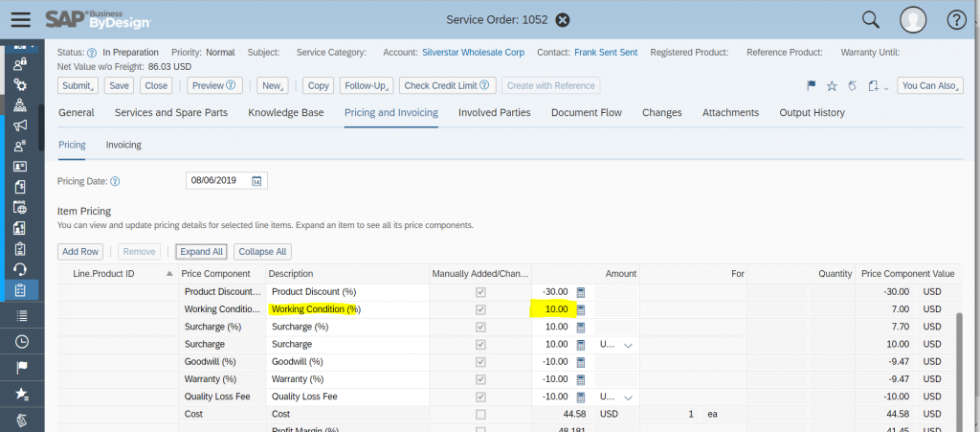Screen dimensions: 980x432
Task: Switch to the General tab
Action: 77,112
